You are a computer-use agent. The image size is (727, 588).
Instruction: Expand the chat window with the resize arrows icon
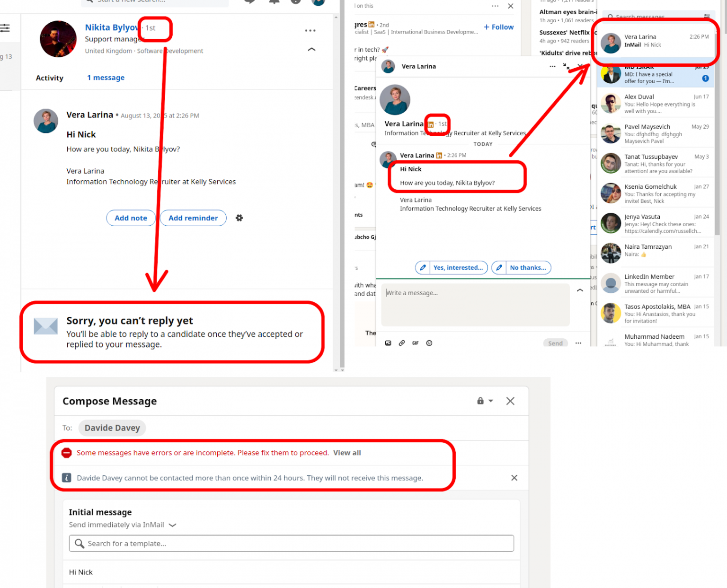[567, 67]
